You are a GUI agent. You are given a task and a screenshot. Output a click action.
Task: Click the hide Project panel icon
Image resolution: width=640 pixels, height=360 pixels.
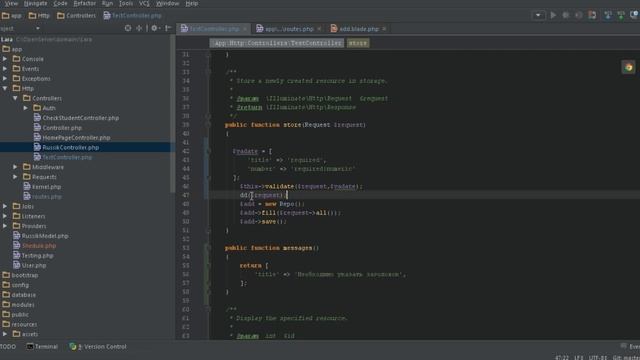tap(168, 28)
